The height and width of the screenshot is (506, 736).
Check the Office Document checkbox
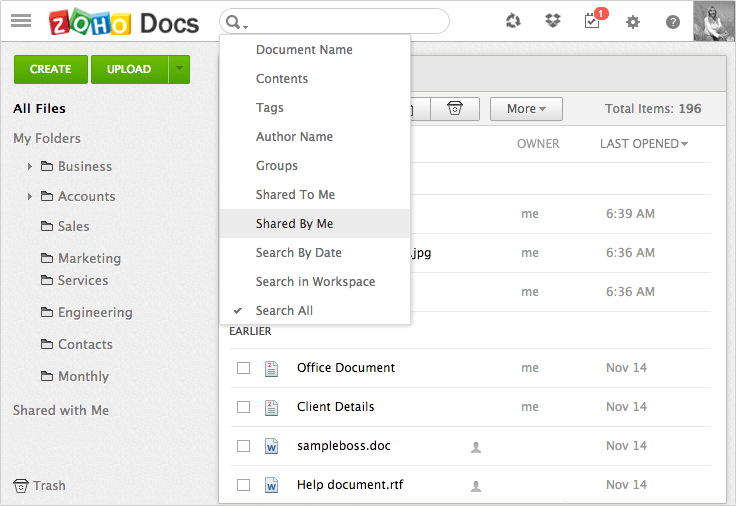tap(243, 368)
